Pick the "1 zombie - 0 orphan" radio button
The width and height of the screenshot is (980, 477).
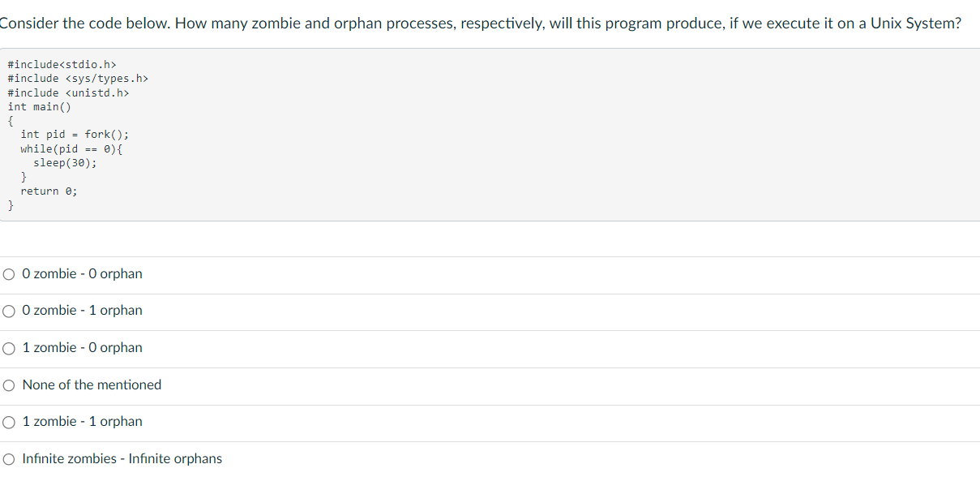coord(9,348)
